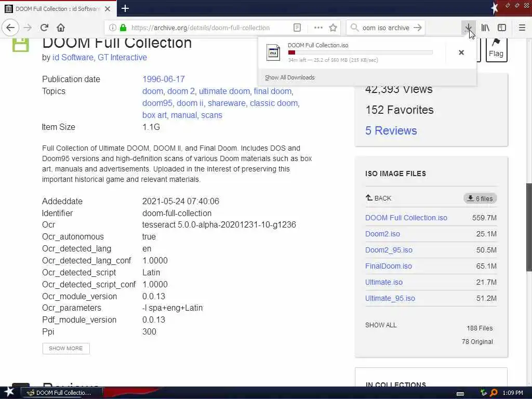Open a new tab with plus button
The image size is (532, 399).
click(125, 8)
